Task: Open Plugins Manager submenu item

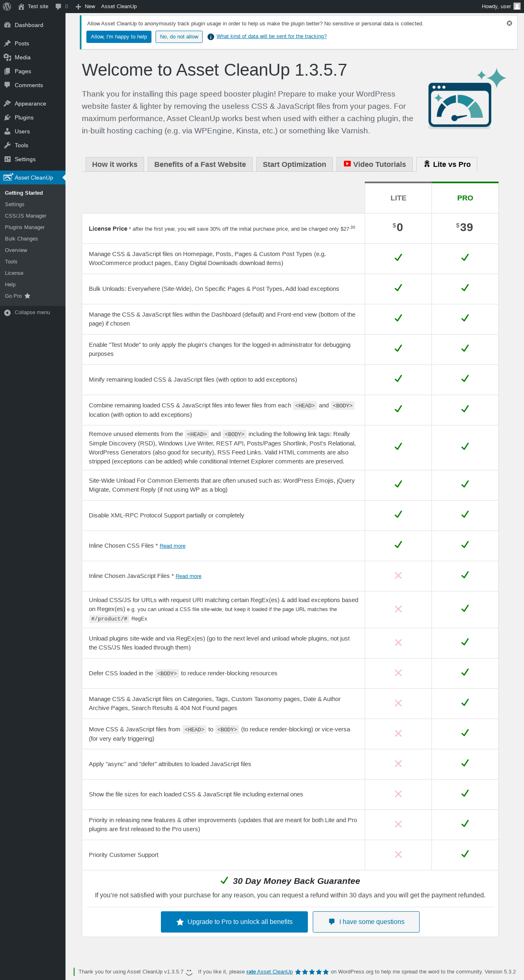Action: click(x=25, y=227)
